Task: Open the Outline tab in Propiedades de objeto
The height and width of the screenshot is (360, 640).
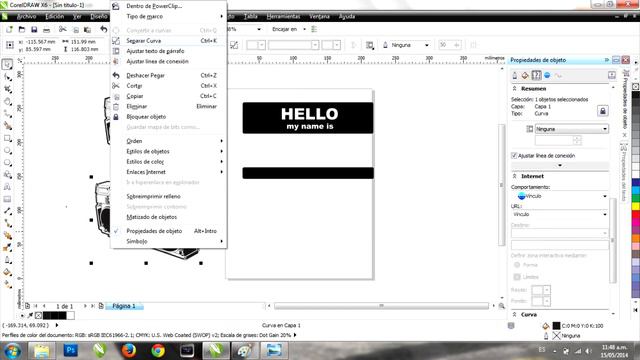Action: (515, 75)
